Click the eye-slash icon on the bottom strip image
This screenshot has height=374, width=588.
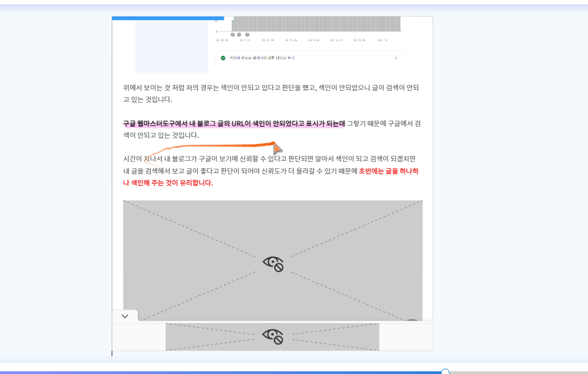tap(273, 336)
